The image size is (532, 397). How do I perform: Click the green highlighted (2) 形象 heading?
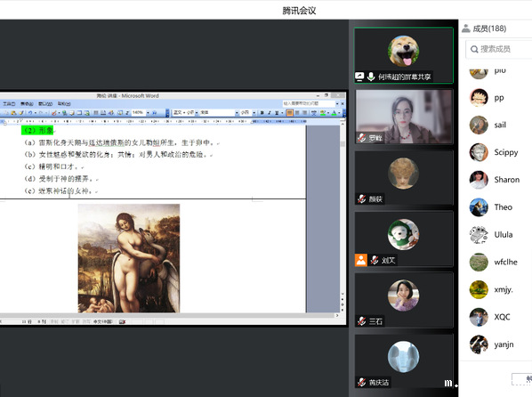pyautogui.click(x=37, y=131)
